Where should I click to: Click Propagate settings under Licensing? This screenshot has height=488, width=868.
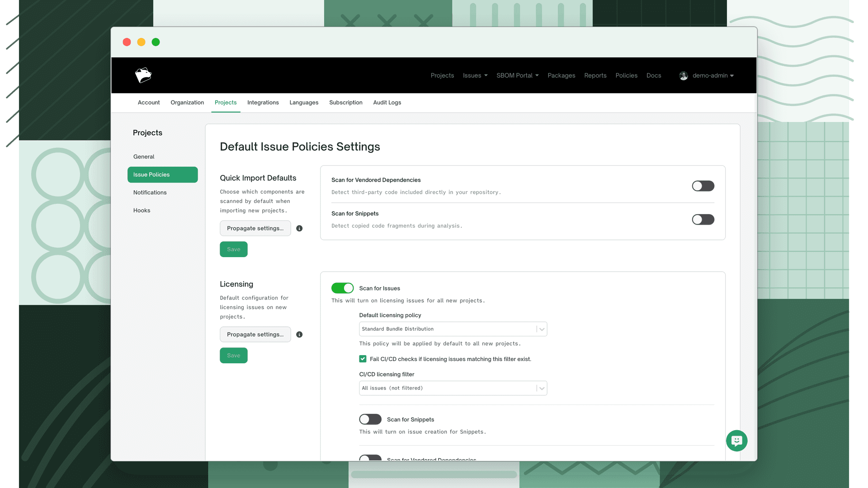point(255,335)
